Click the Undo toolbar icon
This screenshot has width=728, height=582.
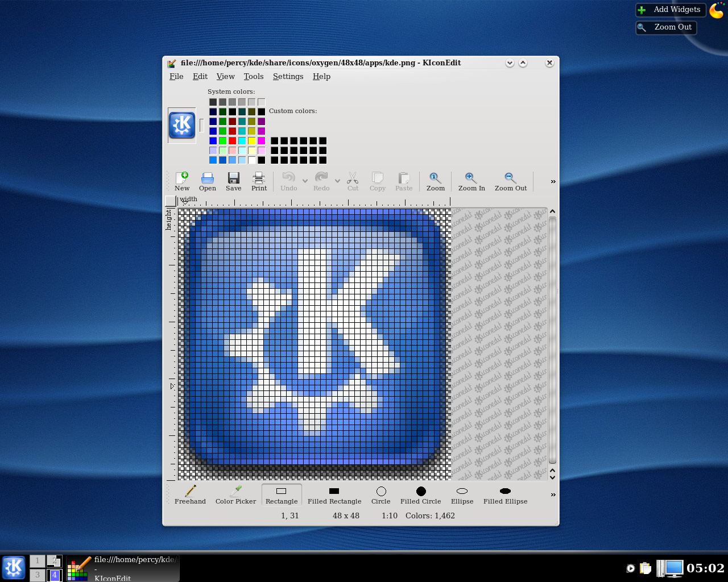point(288,181)
